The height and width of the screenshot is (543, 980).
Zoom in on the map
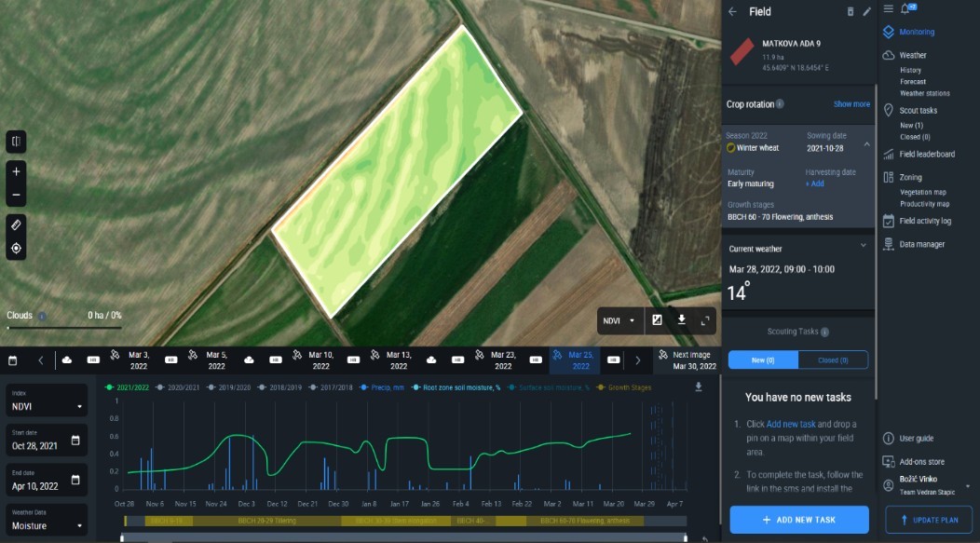point(16,171)
